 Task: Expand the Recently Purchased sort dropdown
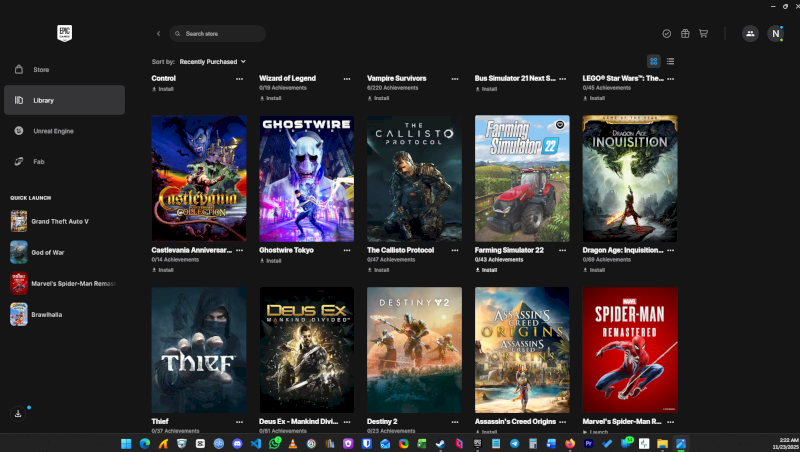tap(212, 61)
